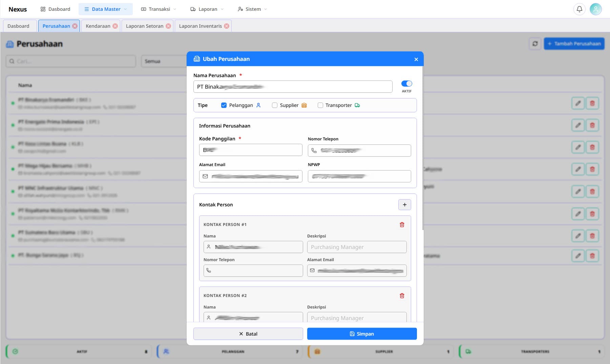Click Kontak Person #1 Alamat Email field
The width and height of the screenshot is (610, 364).
tap(357, 271)
